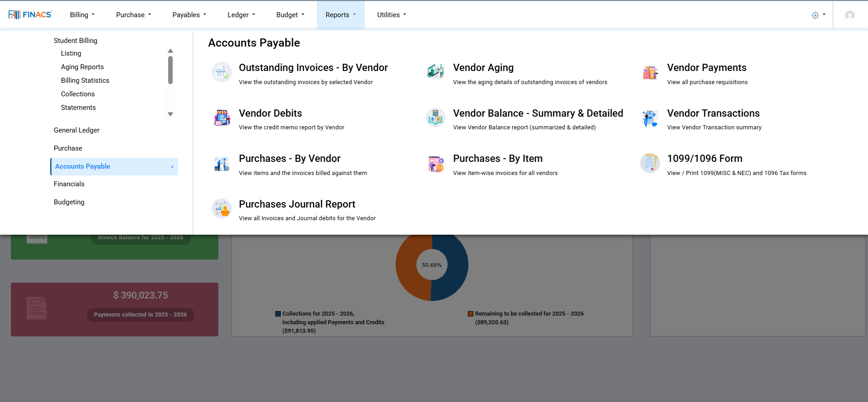
Task: Open the Vendor Transactions report
Action: click(x=713, y=114)
